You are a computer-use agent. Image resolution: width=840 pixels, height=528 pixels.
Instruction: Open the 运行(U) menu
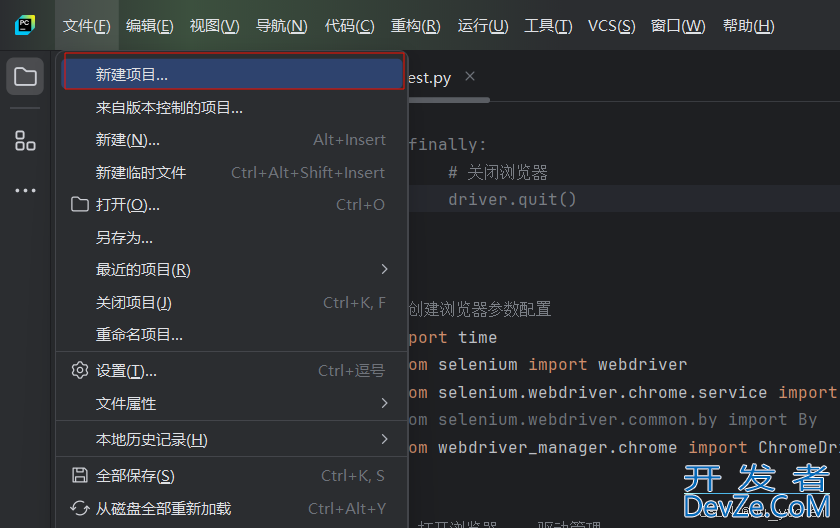tap(482, 26)
